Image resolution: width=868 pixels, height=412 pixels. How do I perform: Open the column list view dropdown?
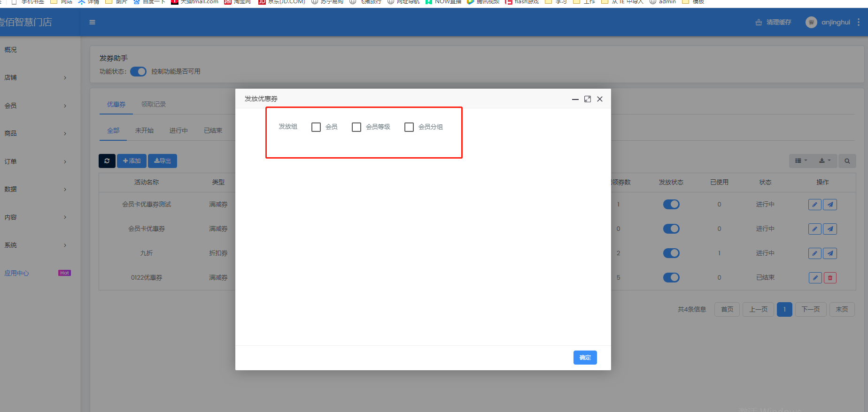coord(801,161)
